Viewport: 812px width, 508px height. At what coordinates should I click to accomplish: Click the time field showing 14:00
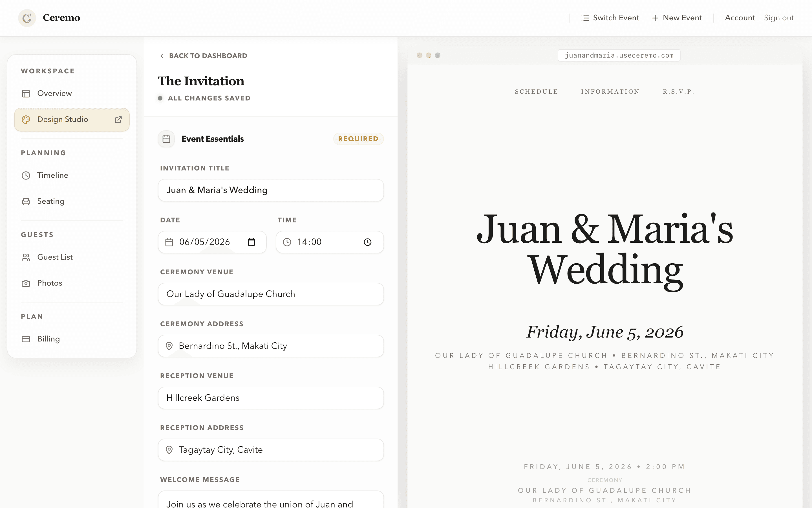pyautogui.click(x=330, y=242)
